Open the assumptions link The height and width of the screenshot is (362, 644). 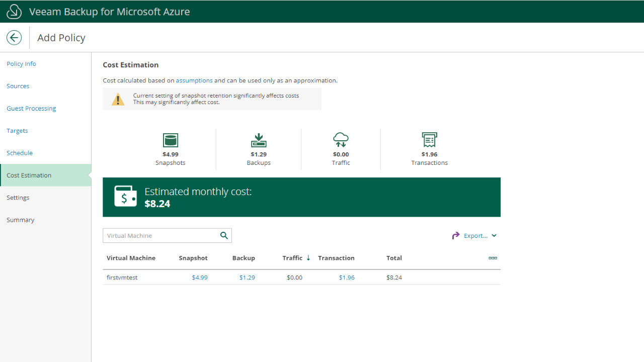click(x=194, y=80)
